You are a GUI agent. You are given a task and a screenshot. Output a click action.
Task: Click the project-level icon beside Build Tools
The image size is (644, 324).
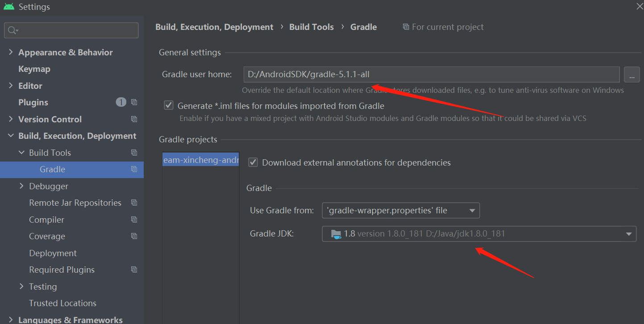(134, 153)
